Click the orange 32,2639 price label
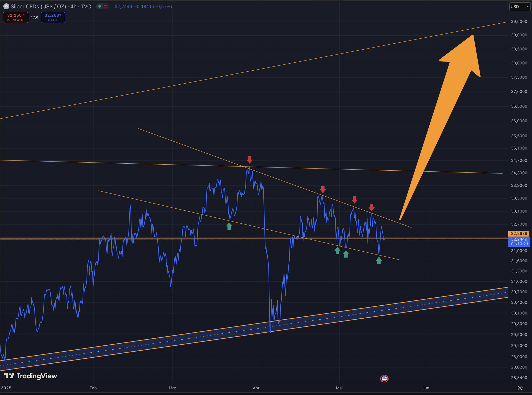532x395 pixels. [519, 233]
